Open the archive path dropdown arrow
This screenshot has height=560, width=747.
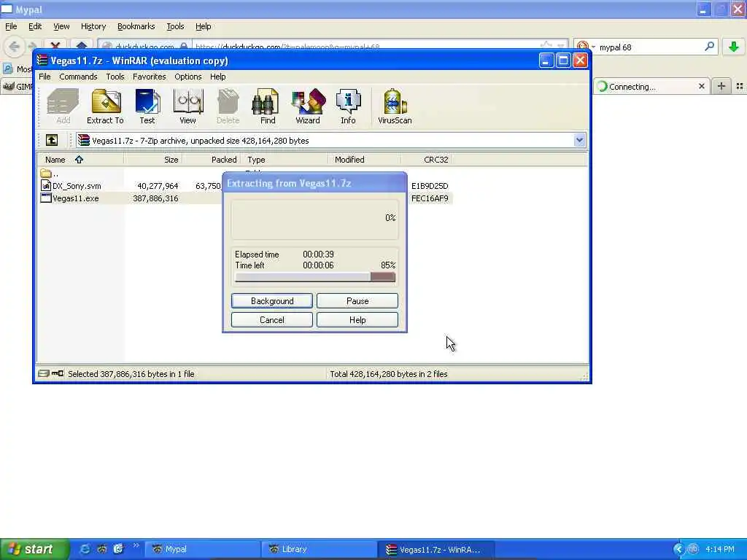[579, 141]
